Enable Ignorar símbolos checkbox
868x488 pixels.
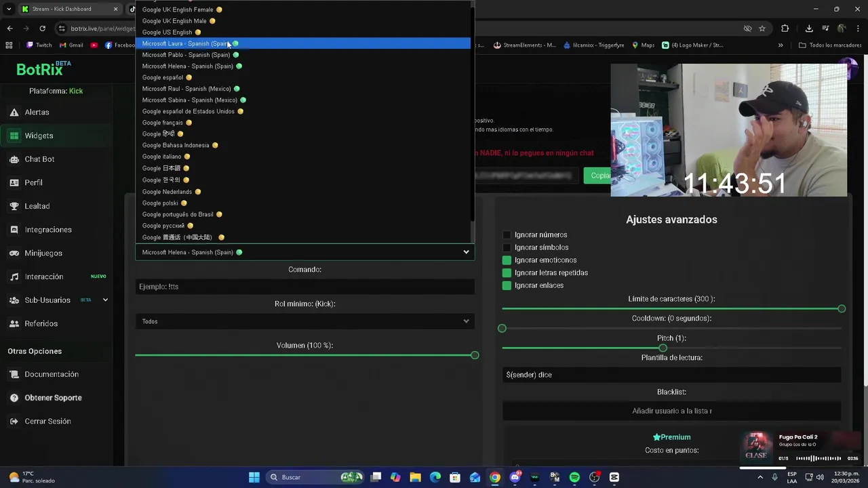tap(507, 247)
